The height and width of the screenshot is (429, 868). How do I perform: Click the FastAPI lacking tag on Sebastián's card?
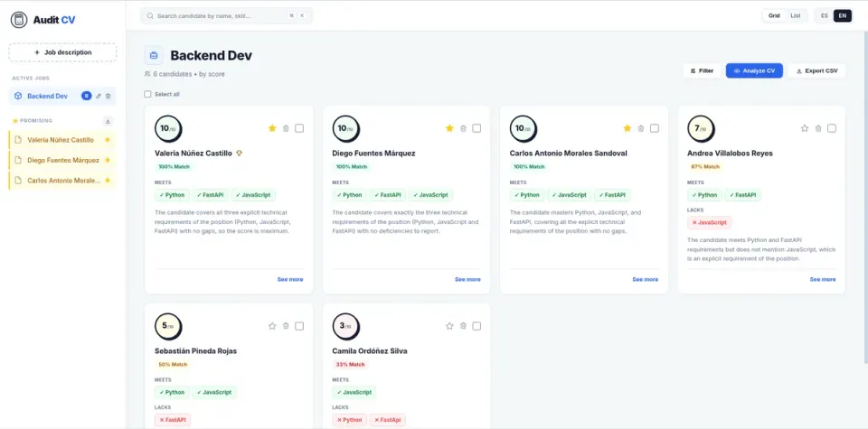tap(173, 420)
